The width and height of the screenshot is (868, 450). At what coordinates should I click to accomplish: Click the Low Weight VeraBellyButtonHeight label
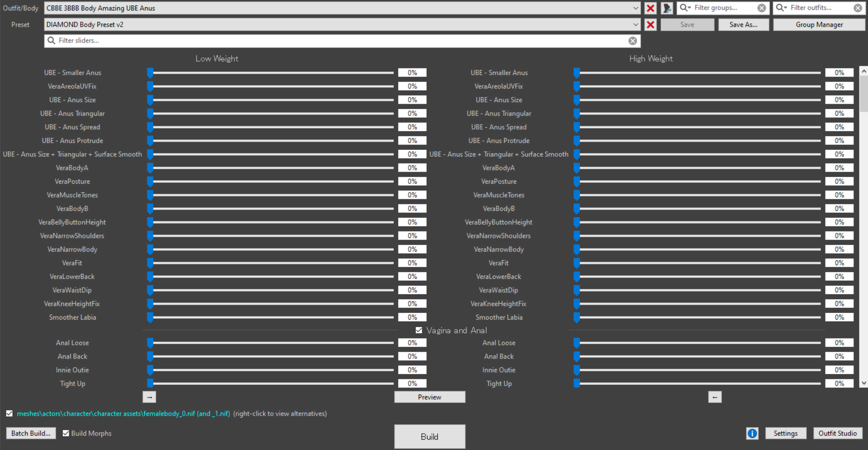point(72,222)
